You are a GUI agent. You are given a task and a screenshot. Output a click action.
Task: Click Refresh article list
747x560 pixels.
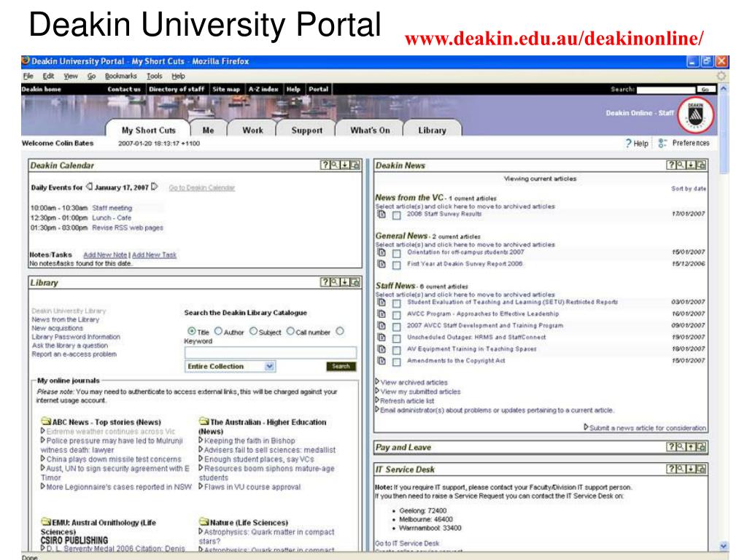(x=404, y=401)
